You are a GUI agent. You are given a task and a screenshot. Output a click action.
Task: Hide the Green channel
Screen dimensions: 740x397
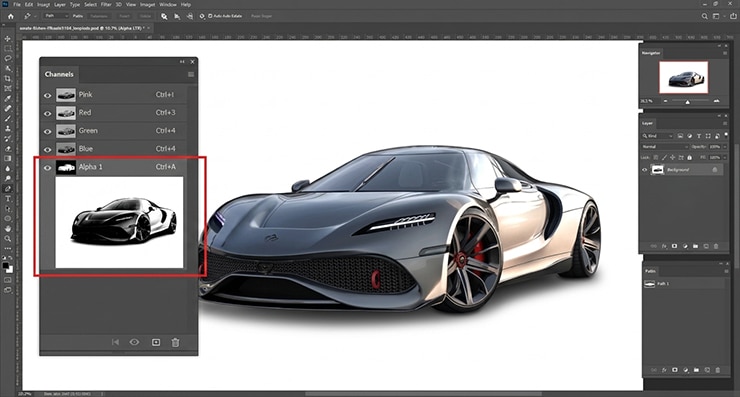(47, 131)
